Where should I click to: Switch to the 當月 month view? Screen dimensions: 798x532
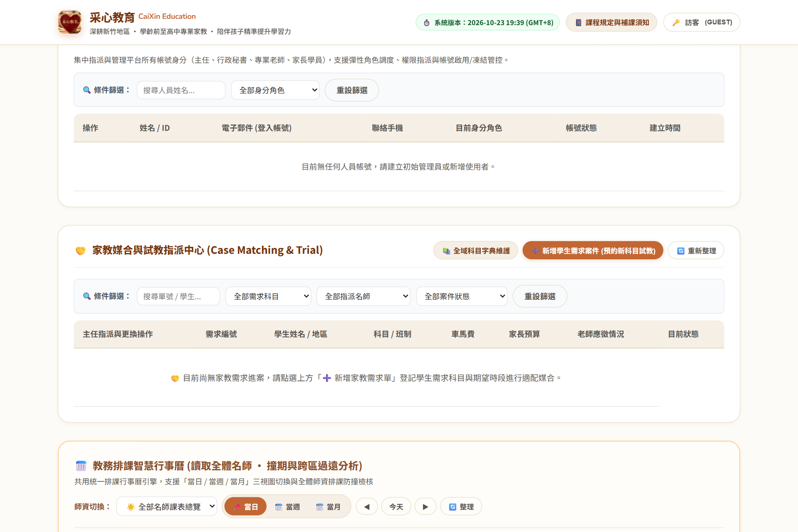[328, 507]
